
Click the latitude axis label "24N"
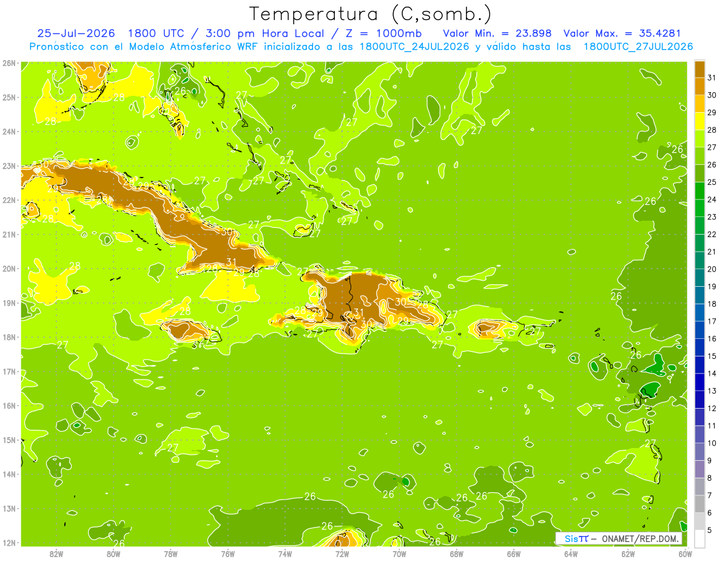(8, 132)
